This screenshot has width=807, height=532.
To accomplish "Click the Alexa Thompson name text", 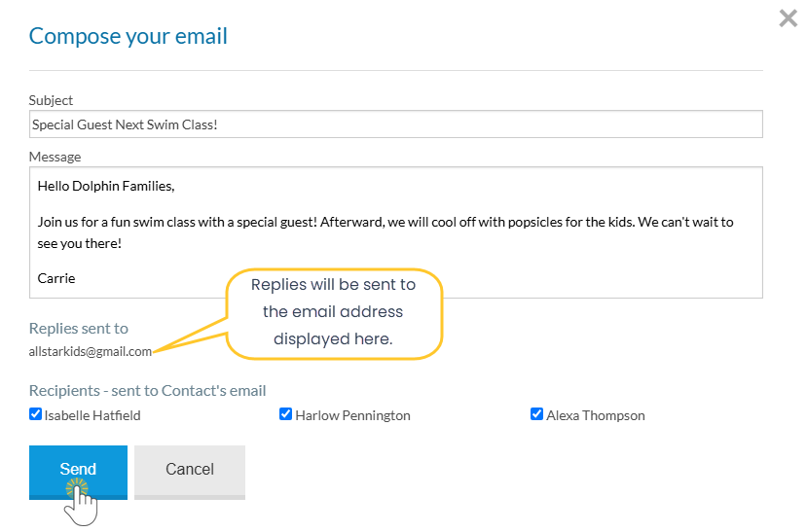I will pos(595,415).
